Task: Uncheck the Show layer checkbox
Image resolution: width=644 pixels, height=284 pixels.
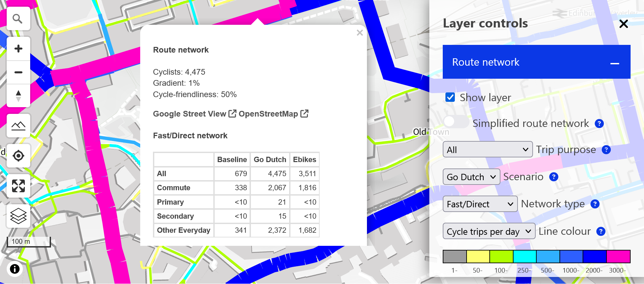Action: [x=450, y=97]
